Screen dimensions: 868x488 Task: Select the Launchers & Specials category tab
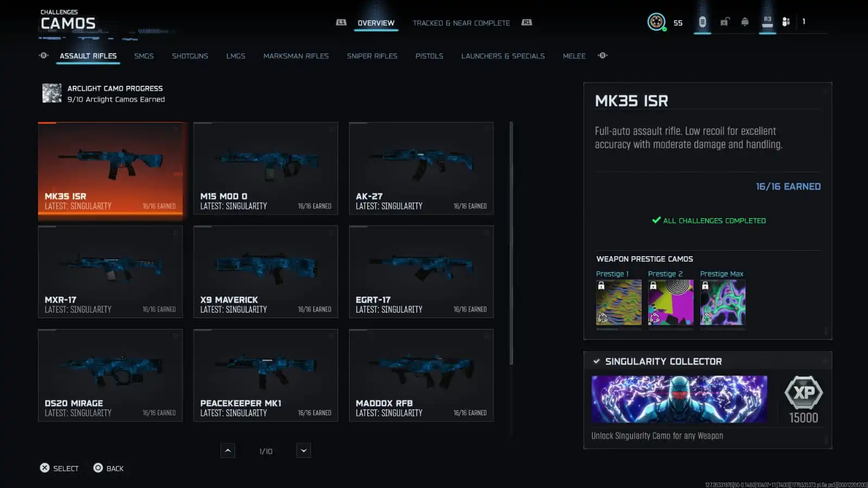click(503, 56)
